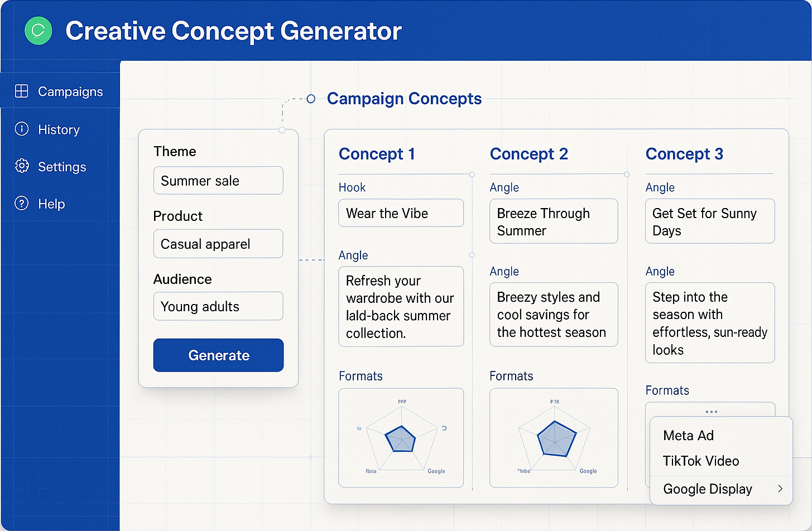Screen dimensions: 812x531
Task: Open the Campaigns grid icon in sidebar
Action: click(21, 90)
